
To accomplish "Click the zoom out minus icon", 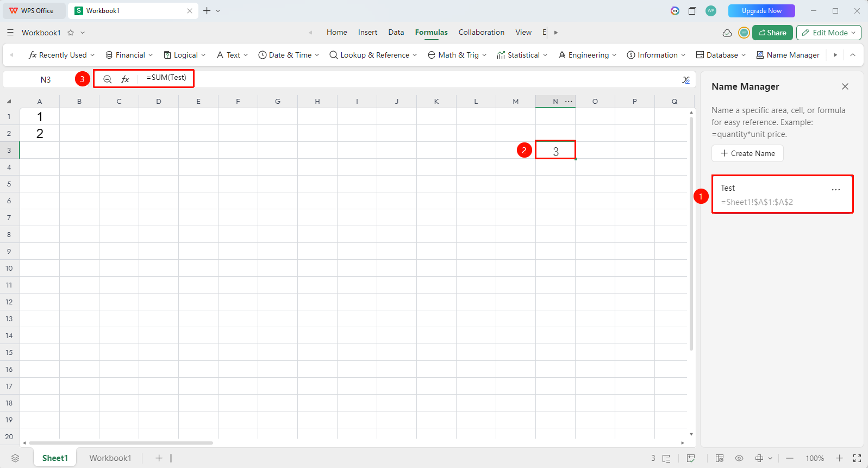I will [790, 458].
